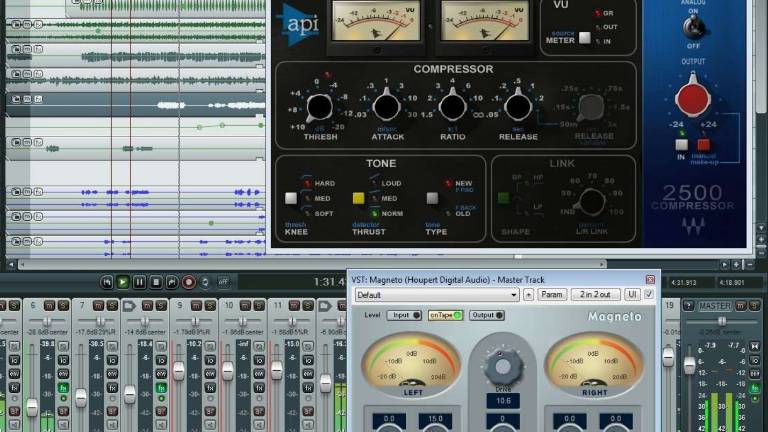The image size is (768, 432).
Task: Collapse the folder track after track 7
Action: click(129, 306)
